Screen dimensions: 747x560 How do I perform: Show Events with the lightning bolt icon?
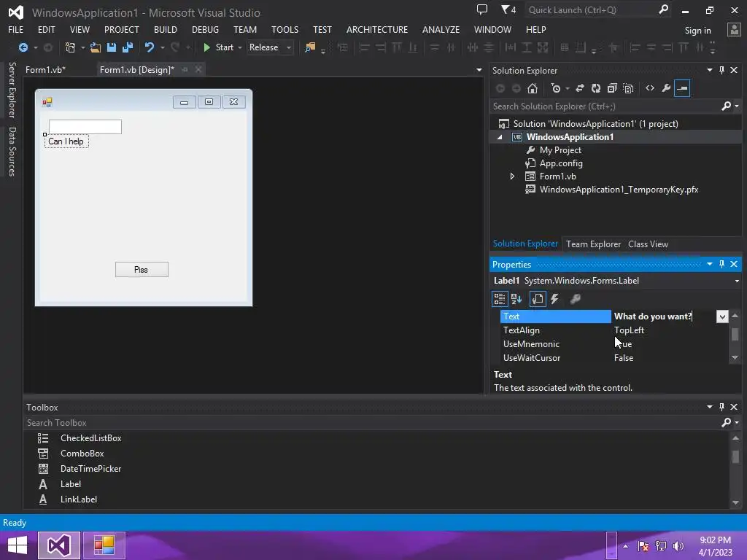pyautogui.click(x=554, y=299)
